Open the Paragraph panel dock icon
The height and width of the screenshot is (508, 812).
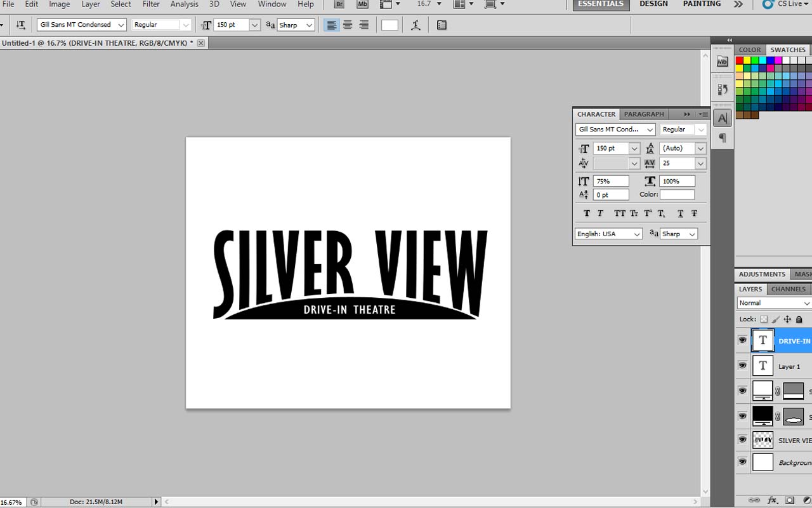723,138
